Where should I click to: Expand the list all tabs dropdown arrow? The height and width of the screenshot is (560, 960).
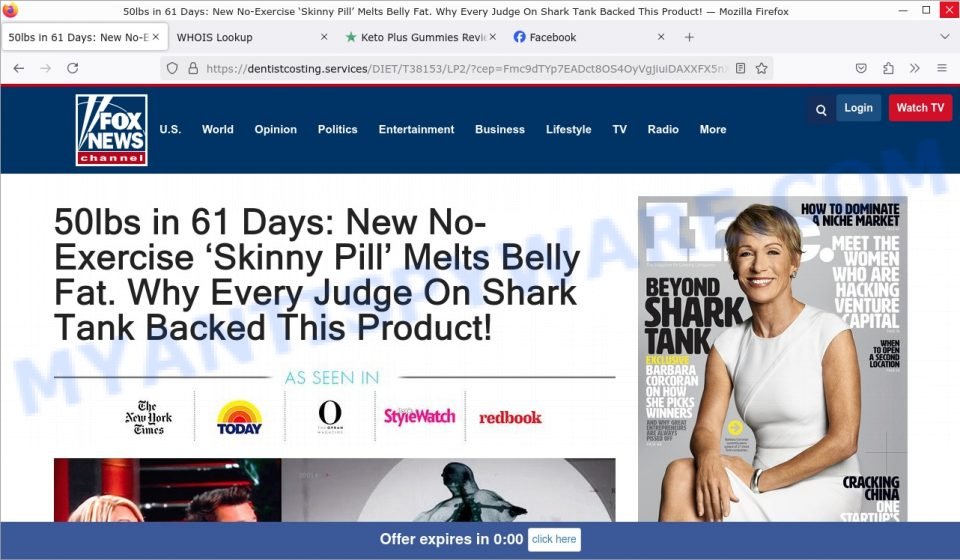coord(945,37)
